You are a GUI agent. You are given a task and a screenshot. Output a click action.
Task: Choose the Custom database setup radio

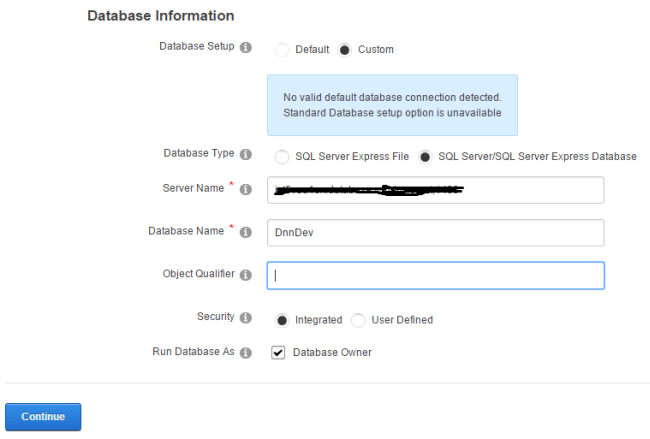tap(345, 49)
